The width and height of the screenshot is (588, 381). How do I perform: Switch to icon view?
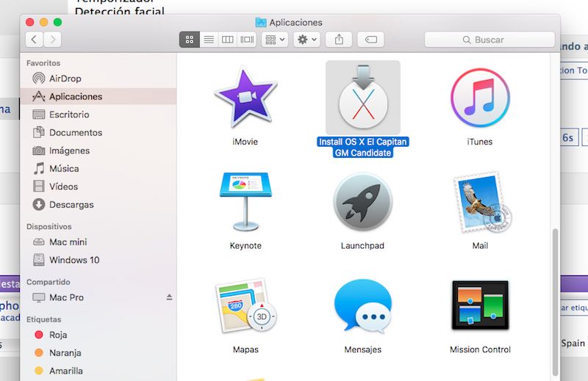190,40
